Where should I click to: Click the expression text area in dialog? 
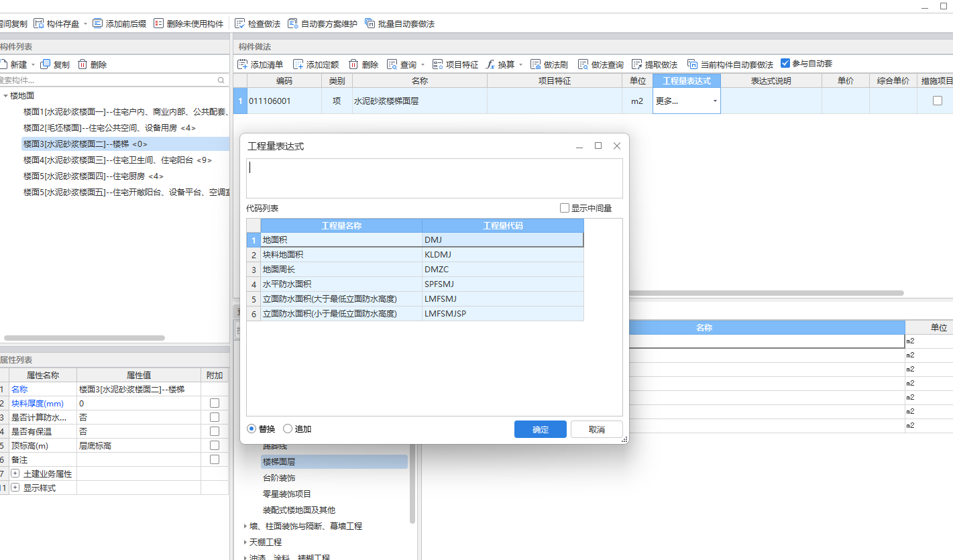coord(435,178)
